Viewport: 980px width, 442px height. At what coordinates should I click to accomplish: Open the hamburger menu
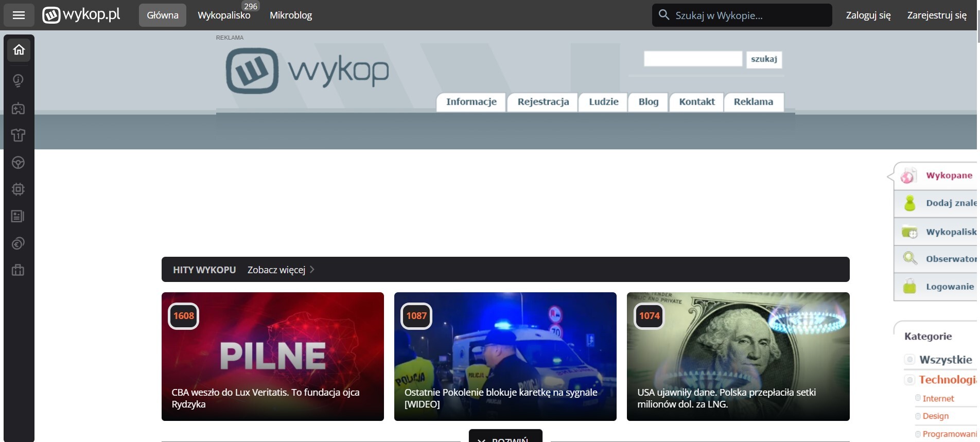[19, 15]
